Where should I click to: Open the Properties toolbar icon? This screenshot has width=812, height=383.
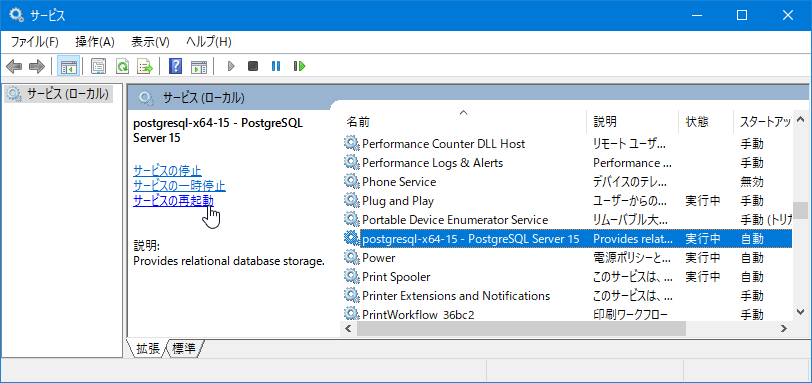click(x=98, y=66)
